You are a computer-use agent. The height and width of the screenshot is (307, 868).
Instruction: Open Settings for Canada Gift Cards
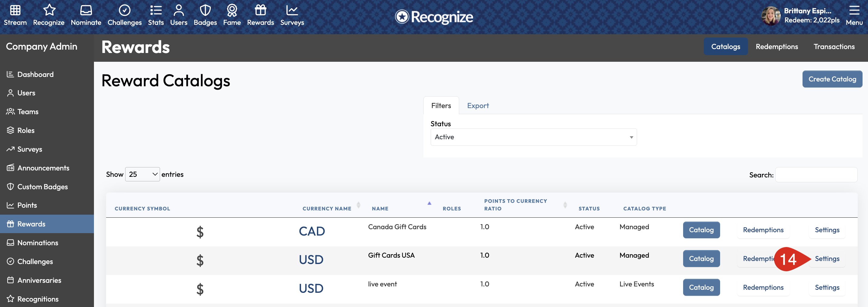click(x=827, y=230)
